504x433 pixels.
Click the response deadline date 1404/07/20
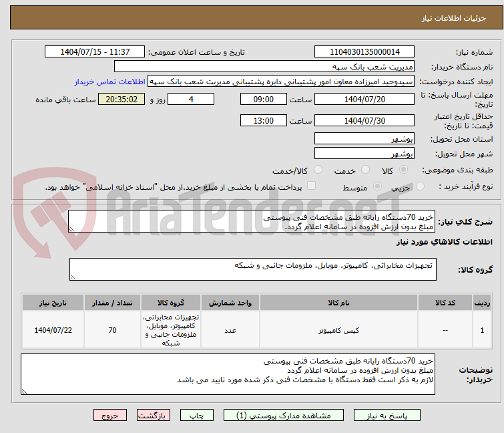pos(364,99)
